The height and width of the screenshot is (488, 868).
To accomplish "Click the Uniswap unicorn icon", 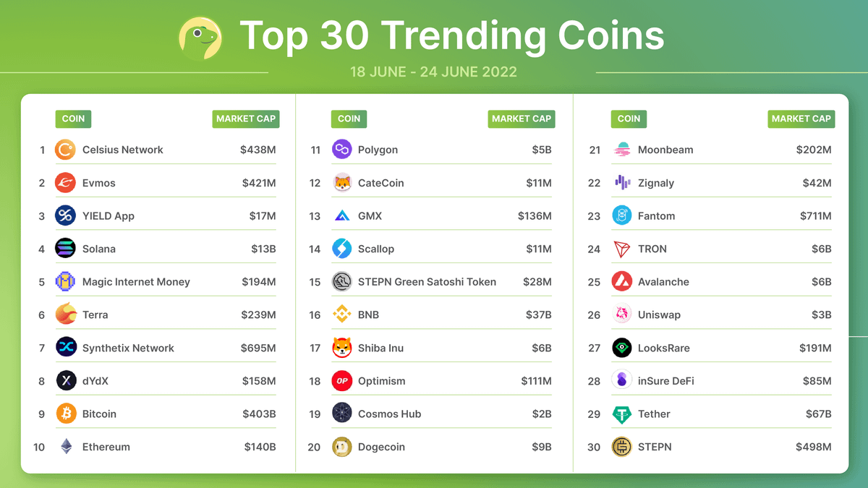I will click(x=622, y=314).
